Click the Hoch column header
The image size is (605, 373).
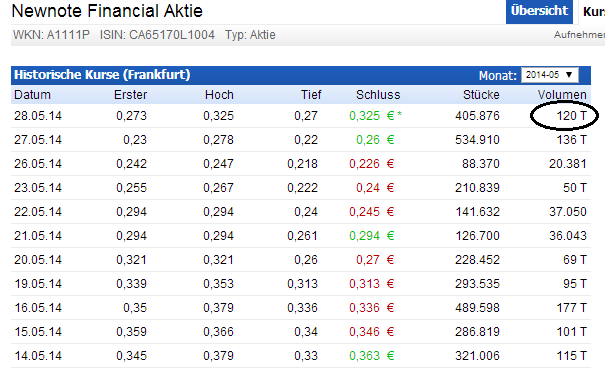(219, 95)
